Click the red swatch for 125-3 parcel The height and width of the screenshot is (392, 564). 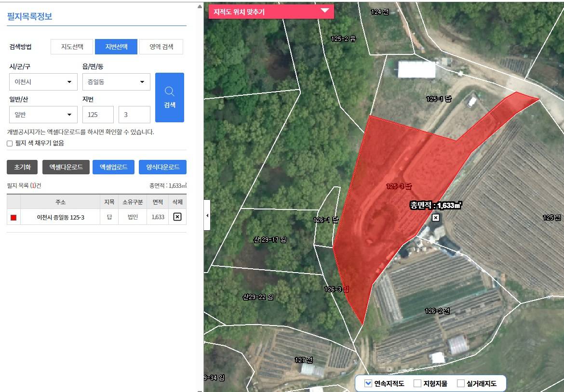pos(13,217)
